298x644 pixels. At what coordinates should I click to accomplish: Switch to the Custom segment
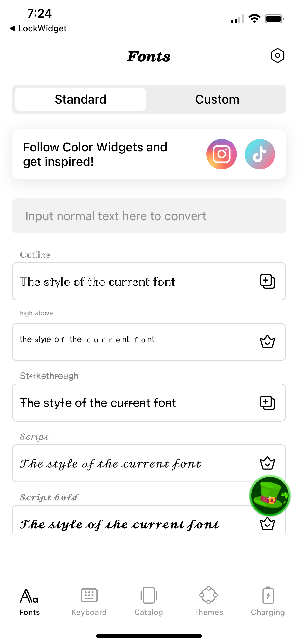pyautogui.click(x=217, y=99)
